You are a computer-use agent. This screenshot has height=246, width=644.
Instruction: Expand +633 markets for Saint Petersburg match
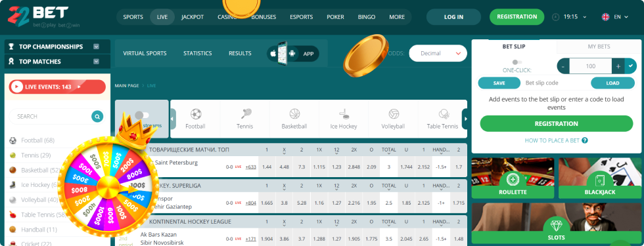[x=250, y=167]
